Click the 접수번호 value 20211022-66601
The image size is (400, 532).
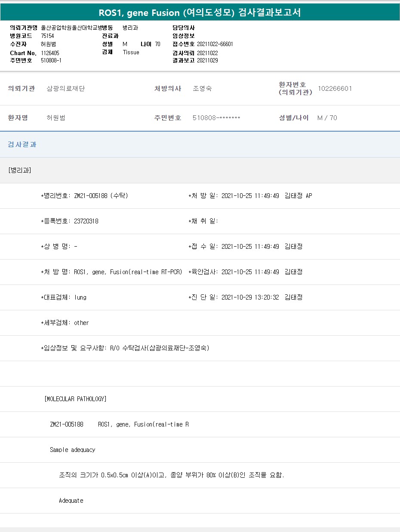(x=215, y=44)
